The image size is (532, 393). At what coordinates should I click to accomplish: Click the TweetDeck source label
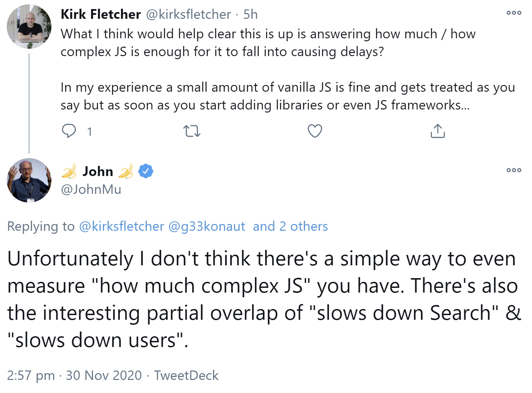coord(186,376)
